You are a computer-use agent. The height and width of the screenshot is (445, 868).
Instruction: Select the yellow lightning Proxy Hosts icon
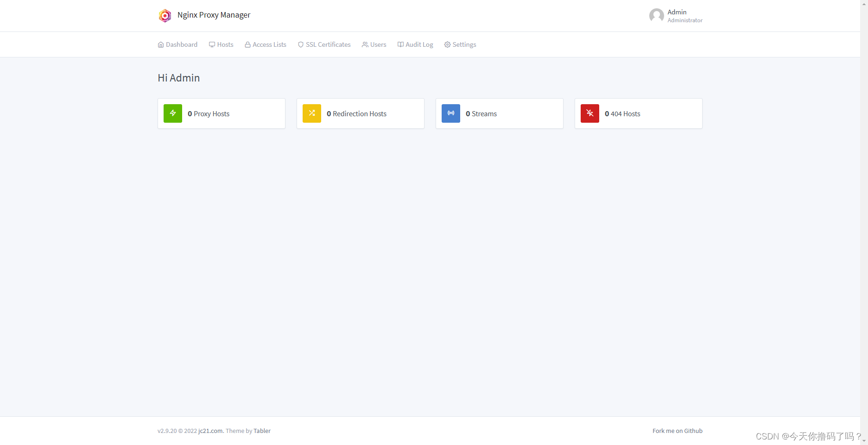click(x=172, y=113)
